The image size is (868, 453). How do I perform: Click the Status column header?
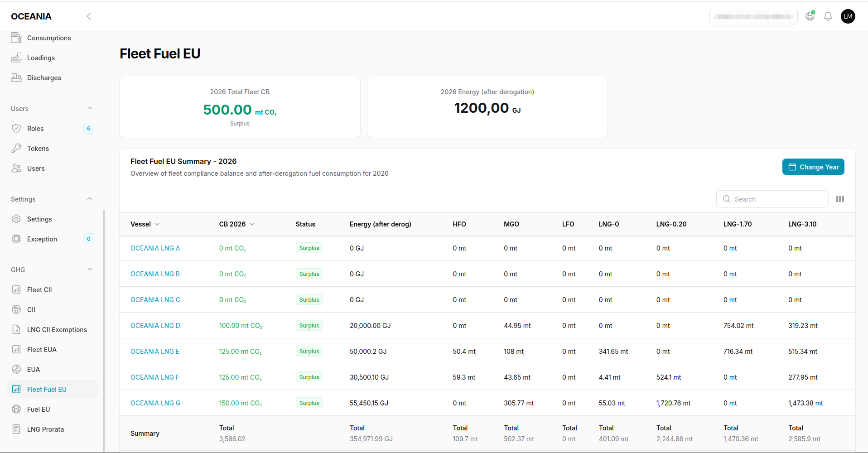(305, 224)
